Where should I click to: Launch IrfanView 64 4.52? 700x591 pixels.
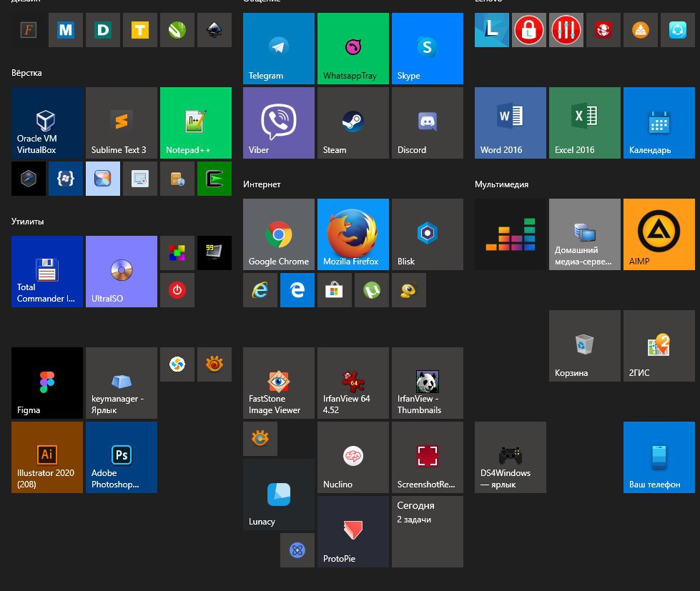point(353,383)
